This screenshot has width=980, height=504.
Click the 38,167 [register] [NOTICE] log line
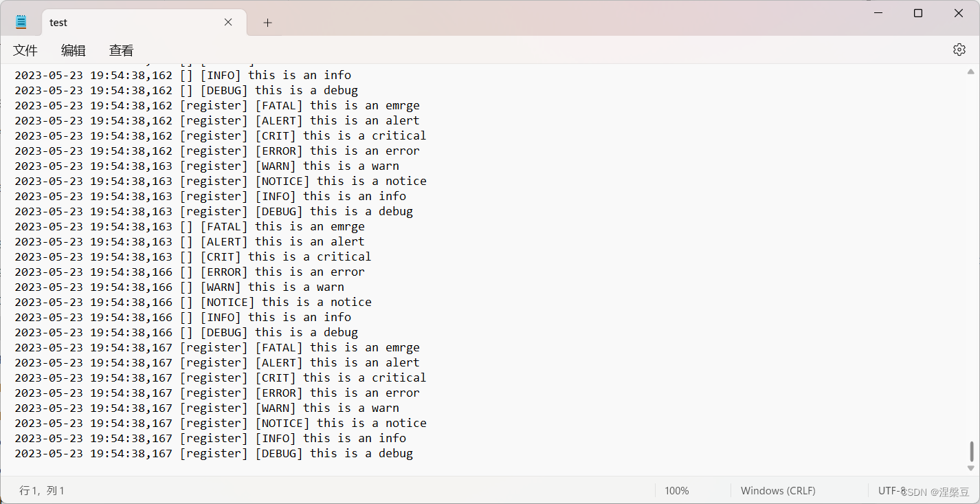pyautogui.click(x=221, y=423)
